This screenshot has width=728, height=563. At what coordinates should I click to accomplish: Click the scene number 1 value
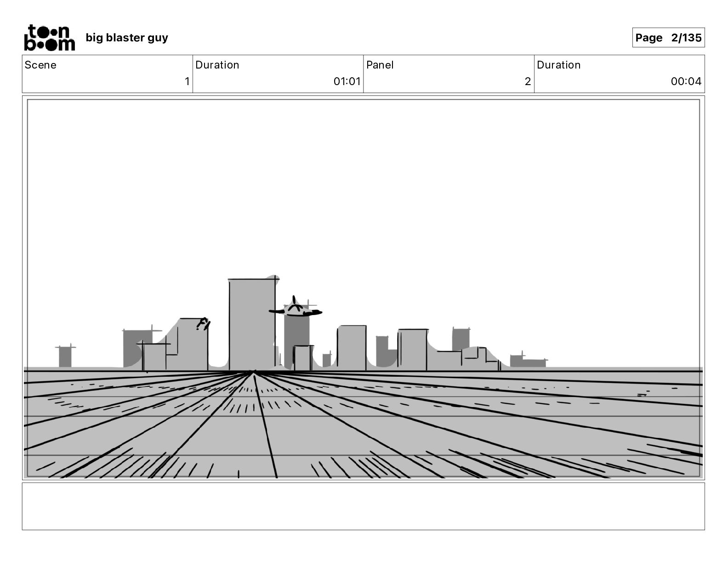pos(187,81)
